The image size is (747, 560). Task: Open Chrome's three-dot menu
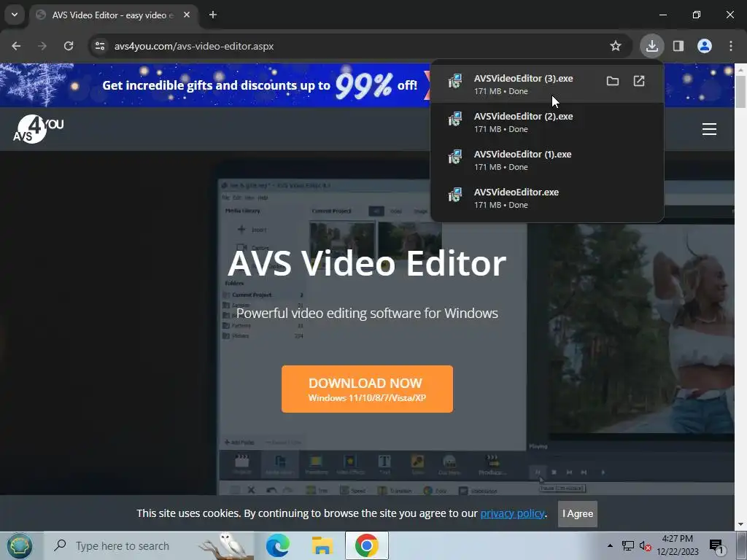[x=731, y=46]
